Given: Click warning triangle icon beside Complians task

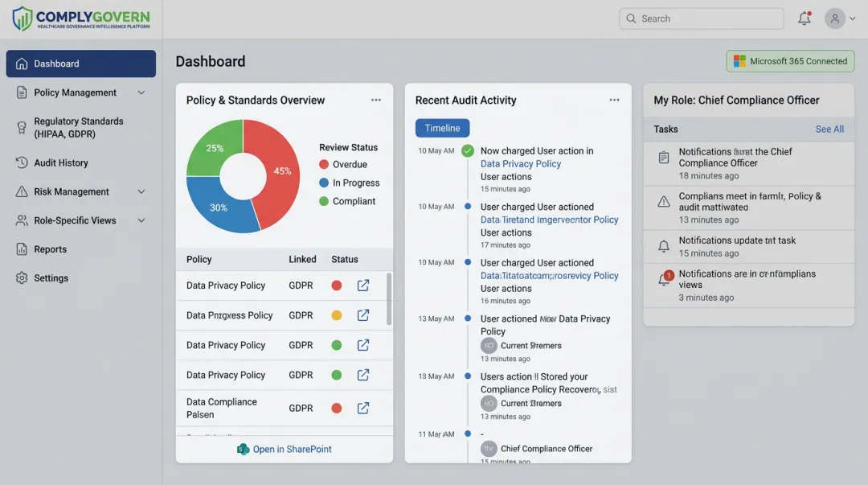Looking at the screenshot, I should (664, 202).
